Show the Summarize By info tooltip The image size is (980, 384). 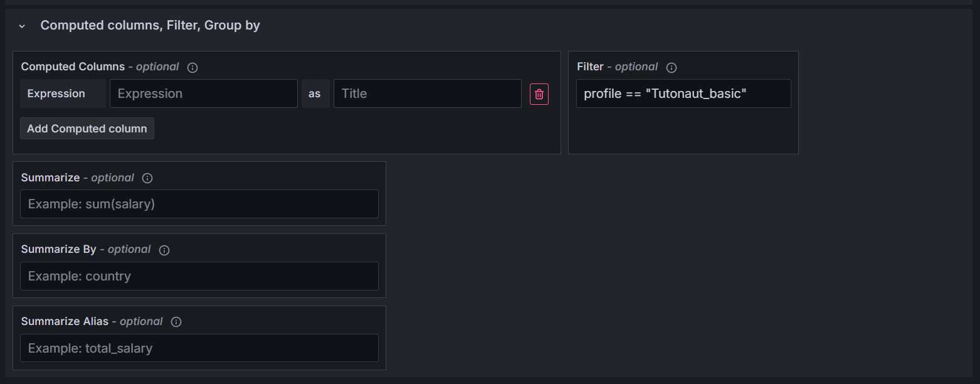(x=164, y=250)
